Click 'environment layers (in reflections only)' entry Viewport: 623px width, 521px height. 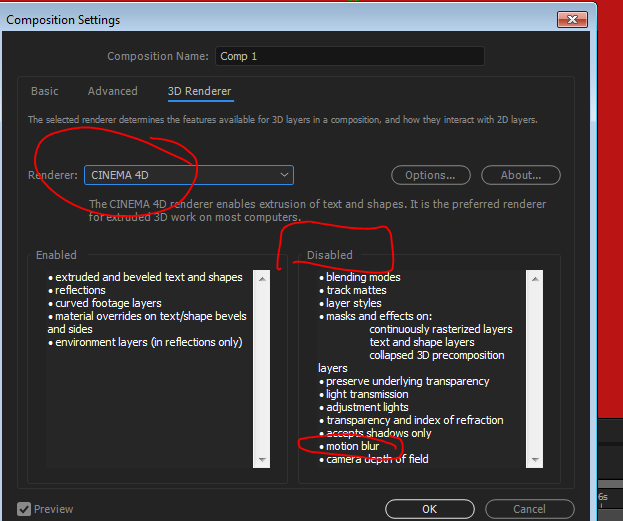coord(145,342)
